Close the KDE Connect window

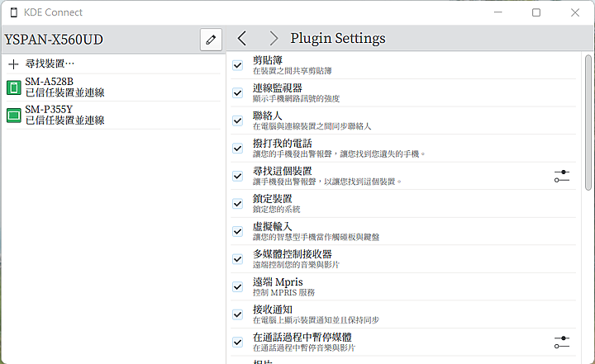(x=575, y=12)
